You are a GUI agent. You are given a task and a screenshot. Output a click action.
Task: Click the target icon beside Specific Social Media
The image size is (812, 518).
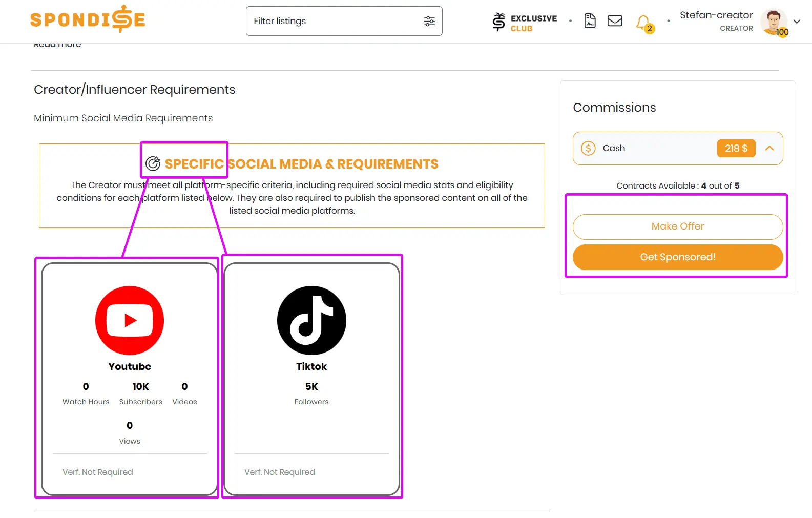[153, 163]
